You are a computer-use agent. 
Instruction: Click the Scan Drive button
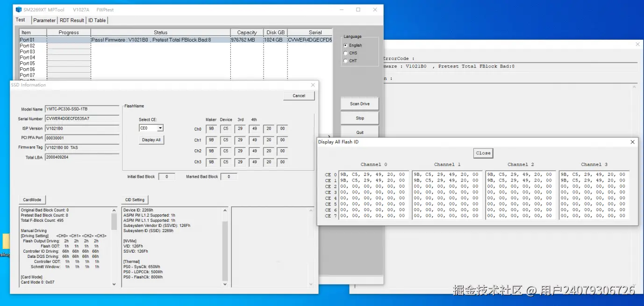pos(359,104)
